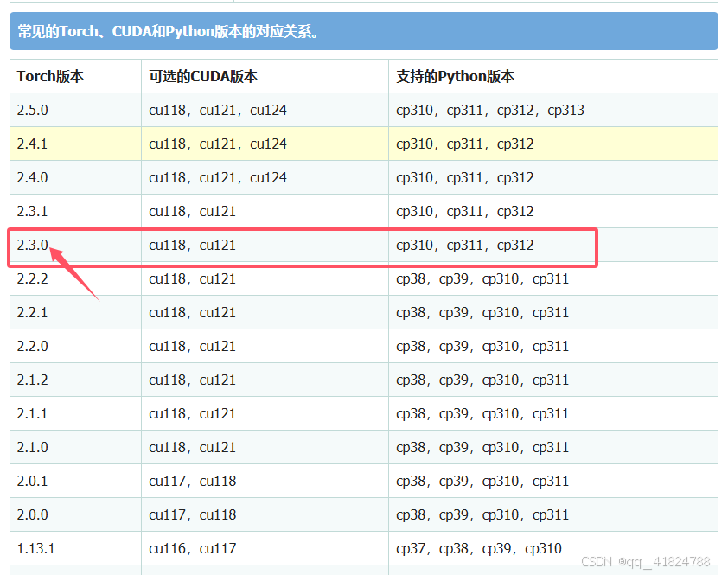This screenshot has height=575, width=728.
Task: Click the Python cell in the 2.3.1 row
Action: click(553, 211)
